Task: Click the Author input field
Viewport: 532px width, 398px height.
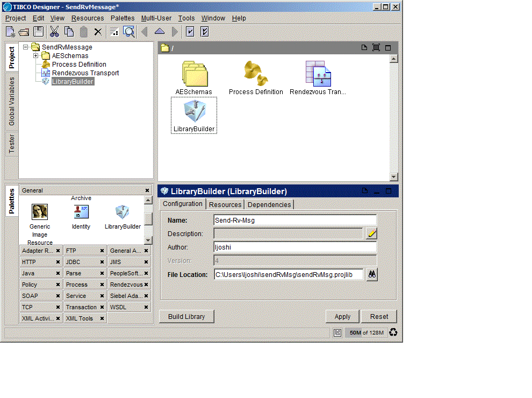Action: click(x=295, y=247)
